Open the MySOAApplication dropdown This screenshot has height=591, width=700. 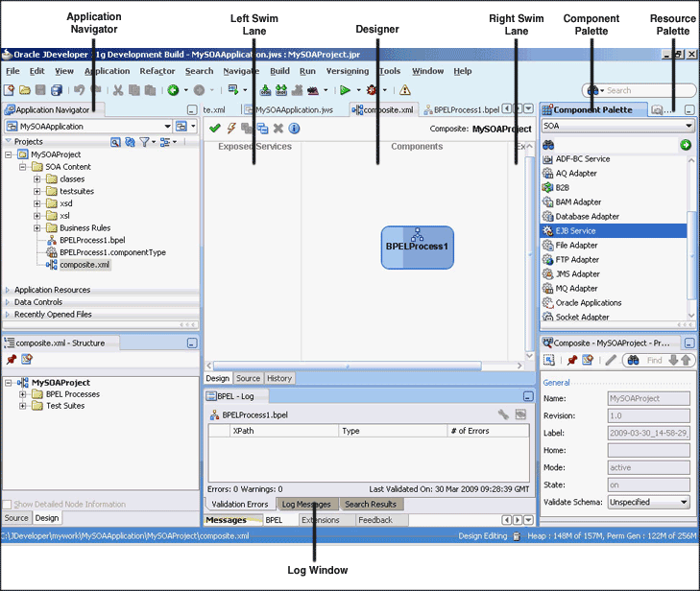coord(167,127)
